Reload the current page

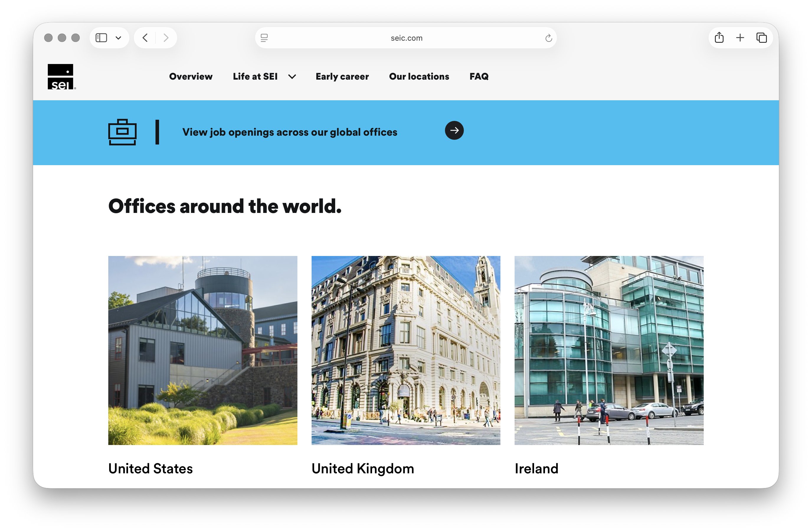pyautogui.click(x=549, y=38)
